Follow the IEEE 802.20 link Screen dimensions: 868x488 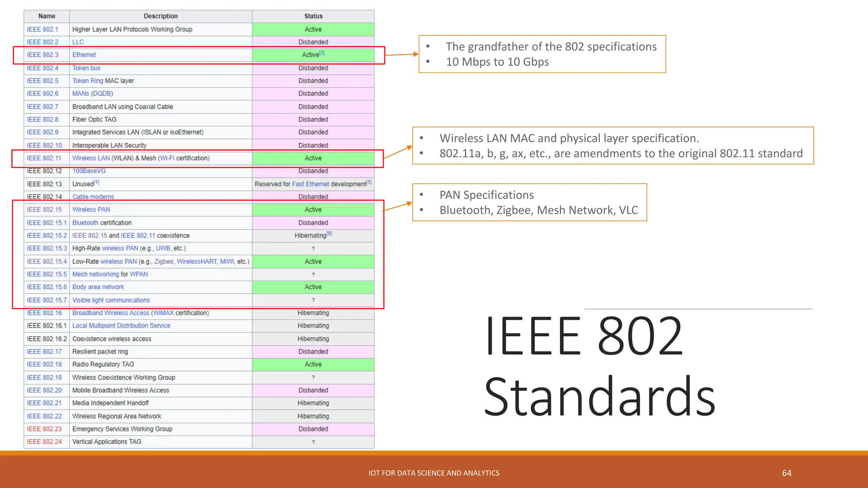[44, 390]
